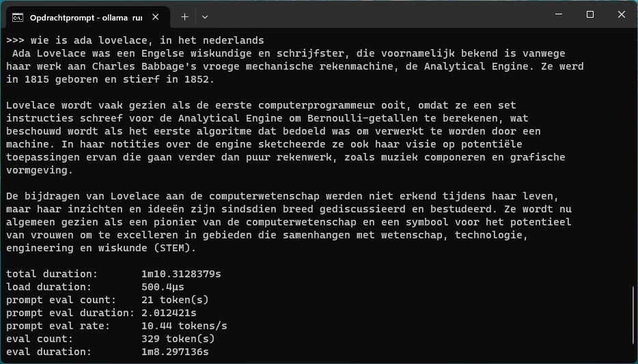This screenshot has height=364, width=638.
Task: Click the Command Prompt icon in the tab
Action: (18, 16)
